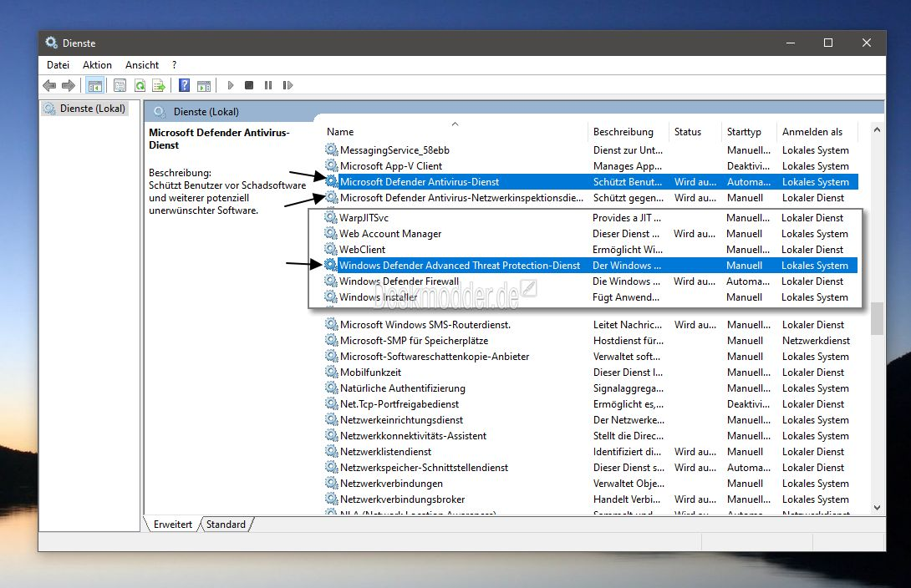Open the Properties toolbar icon
911x588 pixels.
tap(120, 86)
